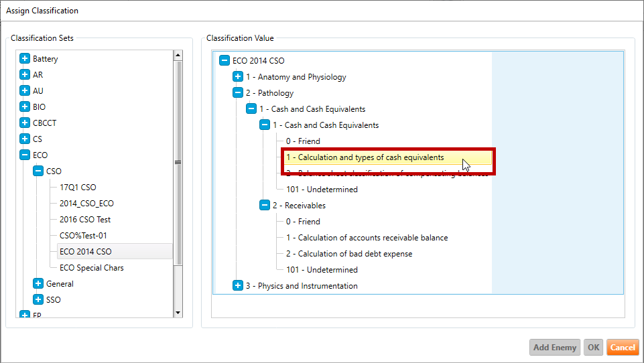The height and width of the screenshot is (363, 644).
Task: Collapse the 2 - Receivables branch
Action: point(265,206)
